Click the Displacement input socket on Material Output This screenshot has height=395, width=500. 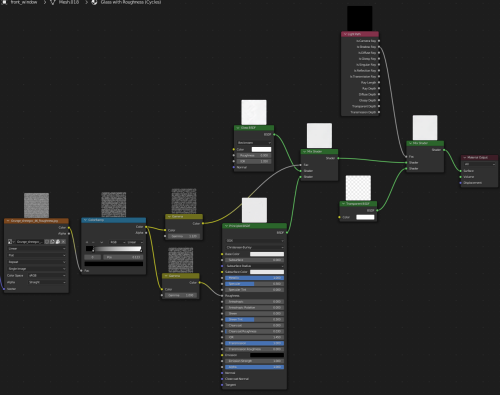click(461, 183)
